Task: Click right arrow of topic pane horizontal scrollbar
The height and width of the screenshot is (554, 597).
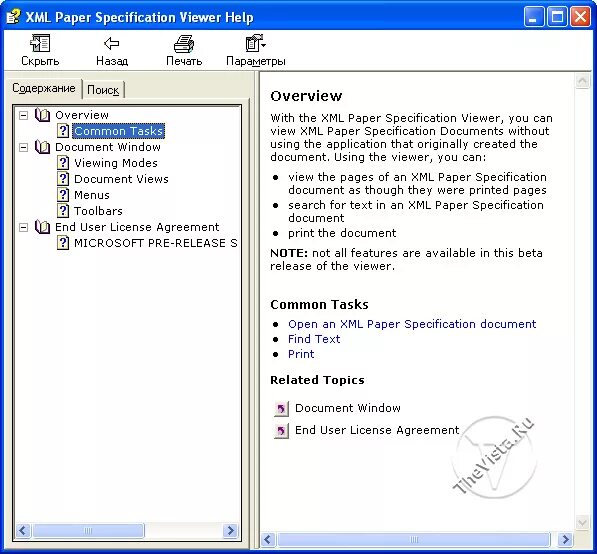Action: tap(565, 539)
